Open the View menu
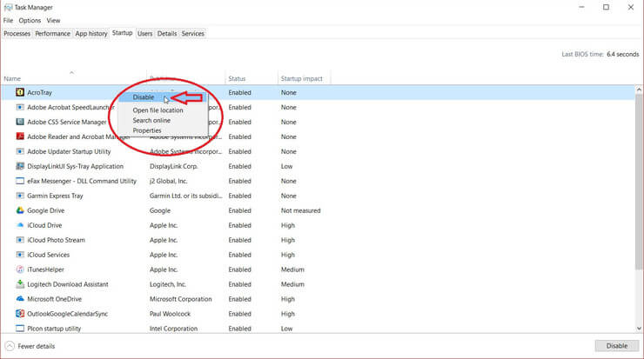Screen dimensions: 644x359 [53, 20]
